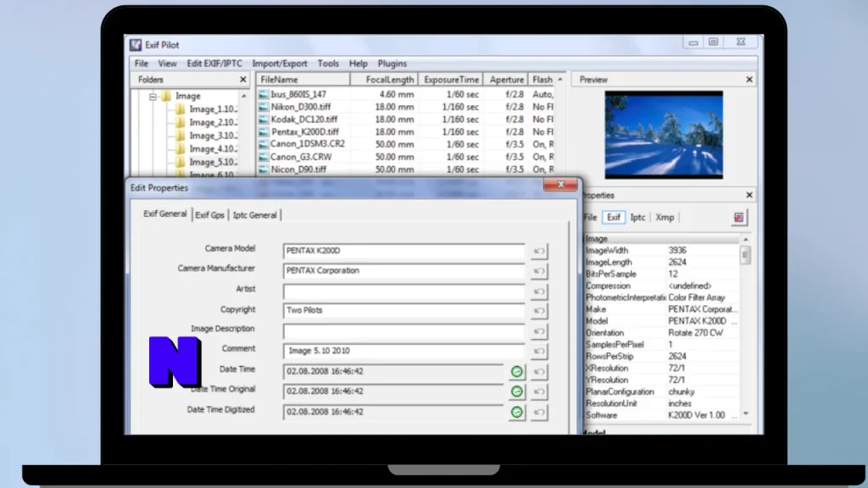This screenshot has width=868, height=488.
Task: Click into the Comment input field
Action: 403,352
